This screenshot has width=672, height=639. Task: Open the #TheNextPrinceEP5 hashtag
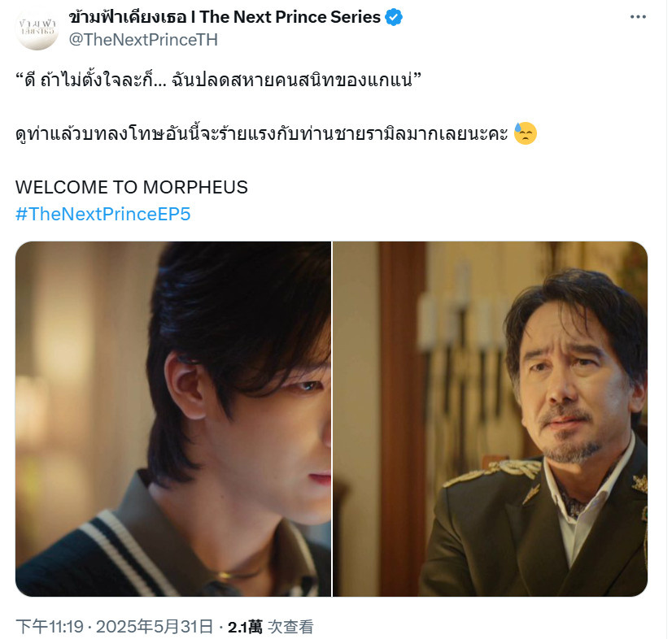tap(103, 214)
